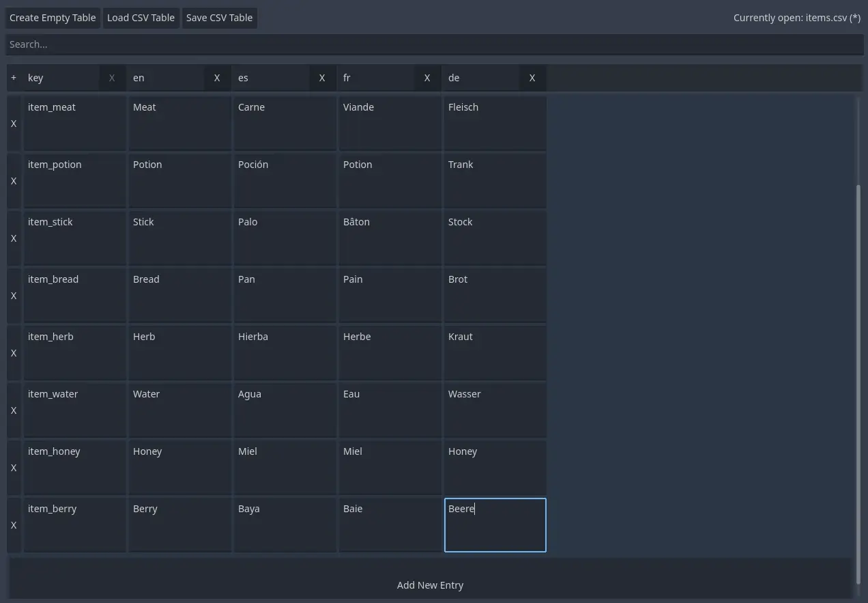
Task: Click the + to add a new column
Action: tap(13, 77)
